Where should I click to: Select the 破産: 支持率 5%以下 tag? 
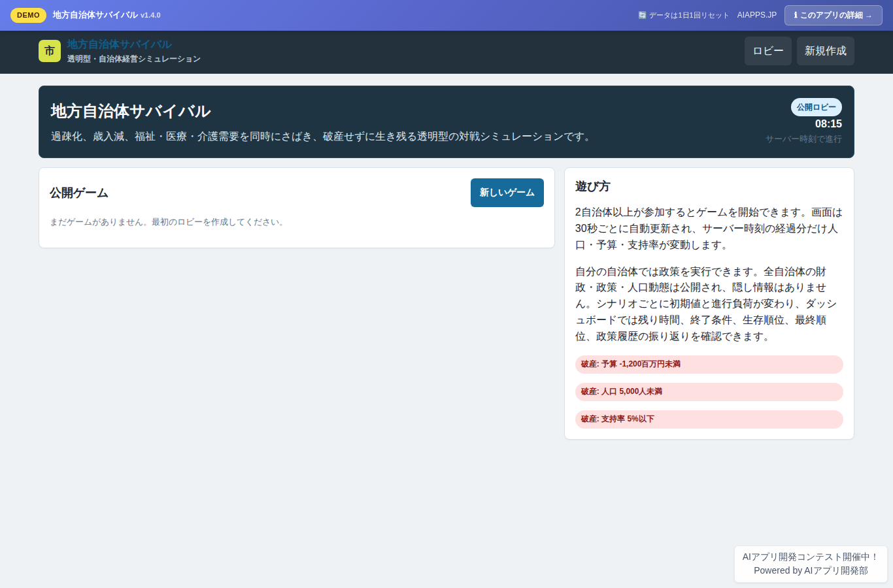tap(709, 419)
